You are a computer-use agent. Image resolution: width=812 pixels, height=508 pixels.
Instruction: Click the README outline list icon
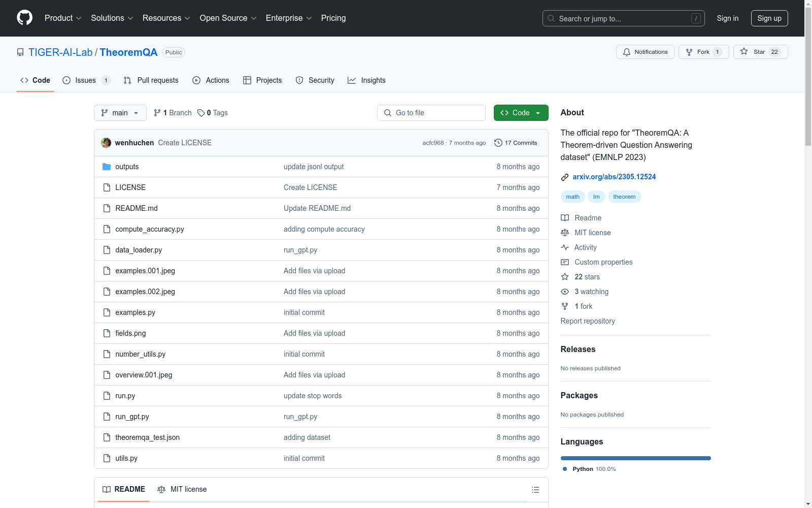[x=535, y=490]
